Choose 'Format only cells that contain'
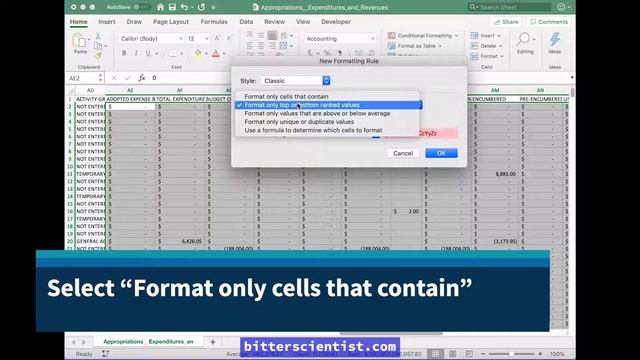Image resolution: width=640 pixels, height=360 pixels. pyautogui.click(x=327, y=96)
